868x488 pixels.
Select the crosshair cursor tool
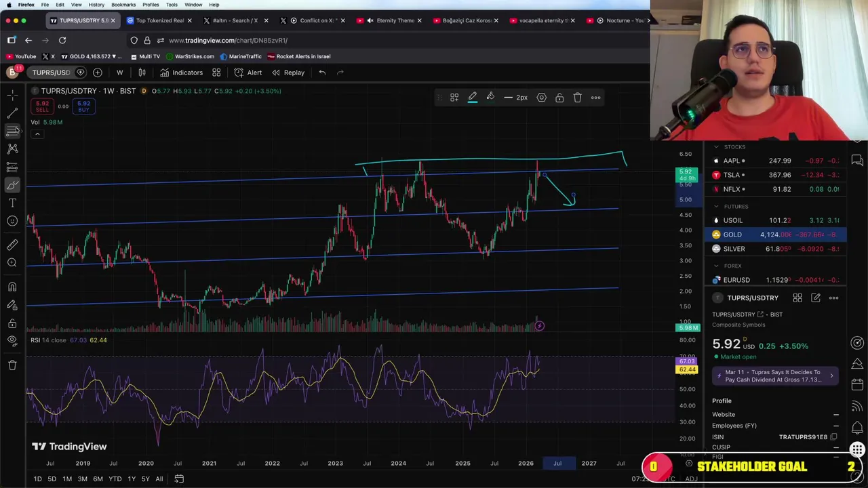[12, 96]
